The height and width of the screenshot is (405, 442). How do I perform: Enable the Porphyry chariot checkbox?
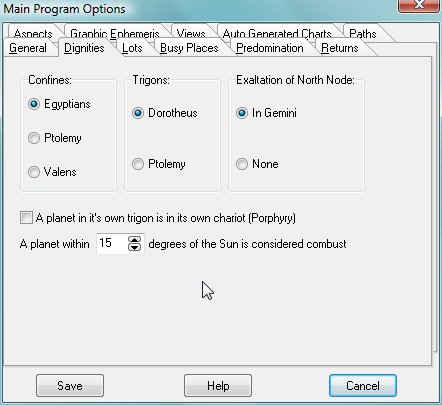(26, 218)
